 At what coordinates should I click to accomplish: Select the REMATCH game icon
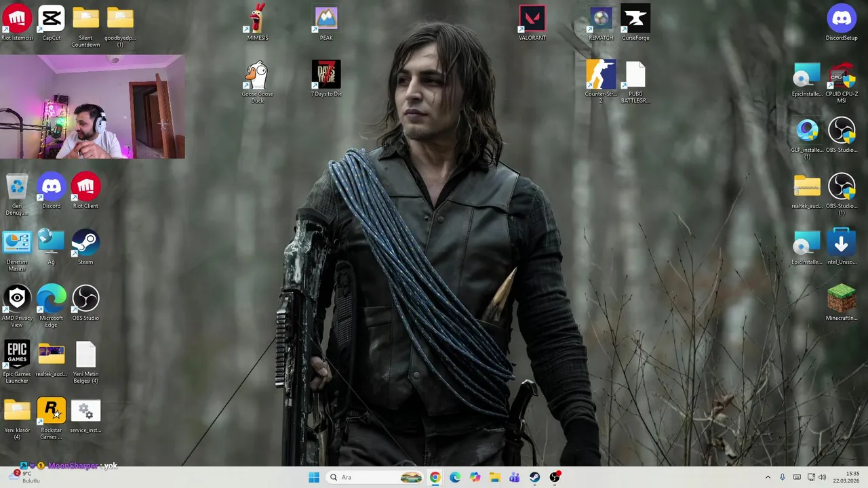601,24
